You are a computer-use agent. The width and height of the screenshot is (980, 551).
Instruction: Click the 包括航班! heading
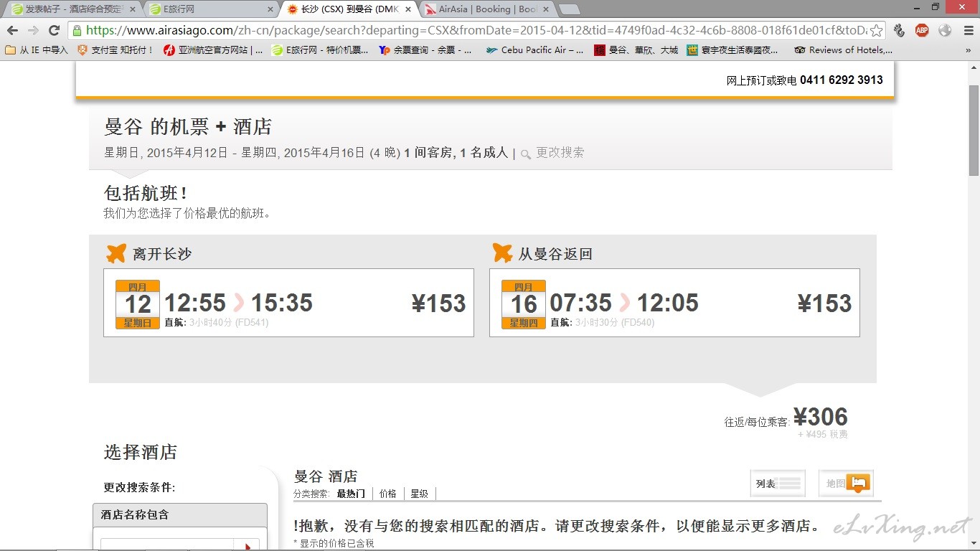[x=146, y=193]
